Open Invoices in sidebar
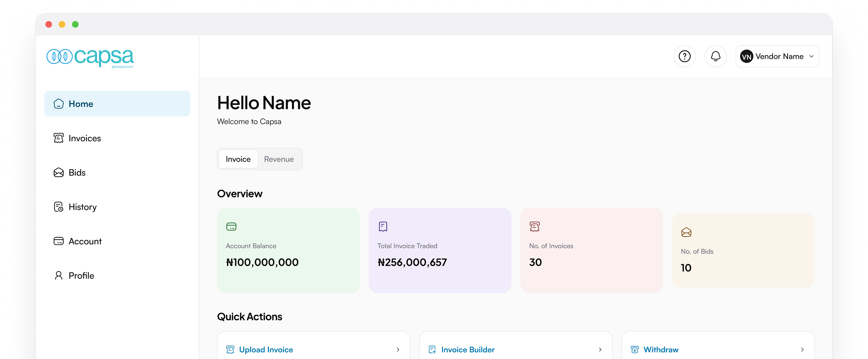868x359 pixels. [117, 138]
